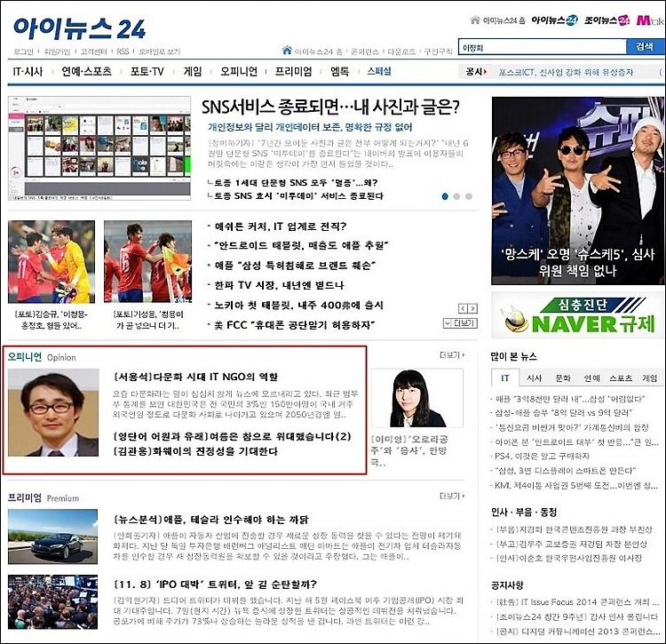Open article 한파 TV 시장, 내년엔 볕드나

280,285
